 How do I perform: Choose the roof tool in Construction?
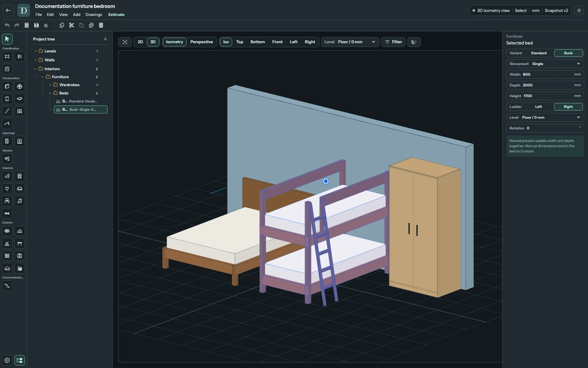(x=7, y=124)
